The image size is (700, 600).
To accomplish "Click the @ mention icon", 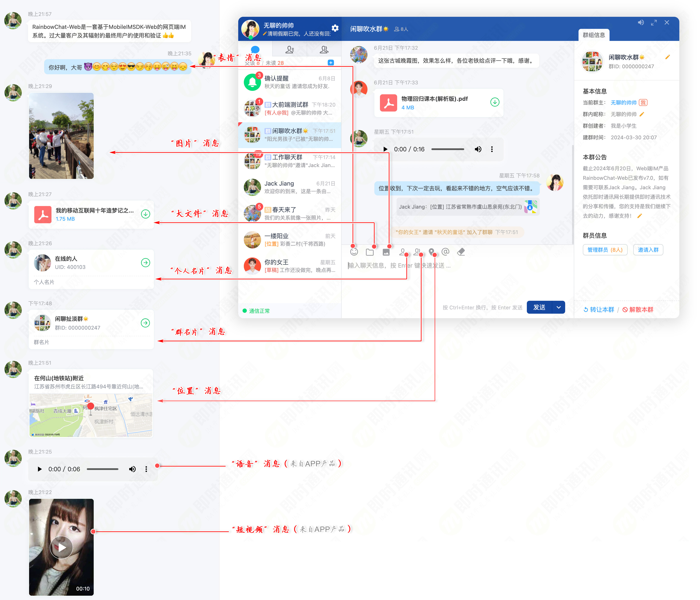I will coord(445,251).
